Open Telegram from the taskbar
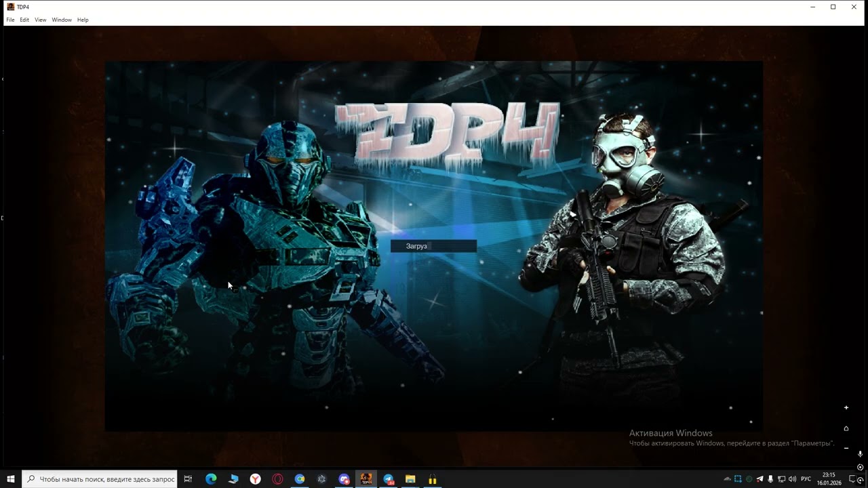 coord(389,479)
